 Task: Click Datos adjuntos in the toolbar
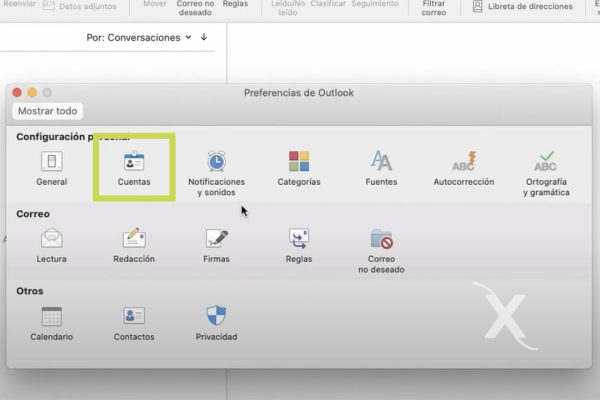pos(79,6)
